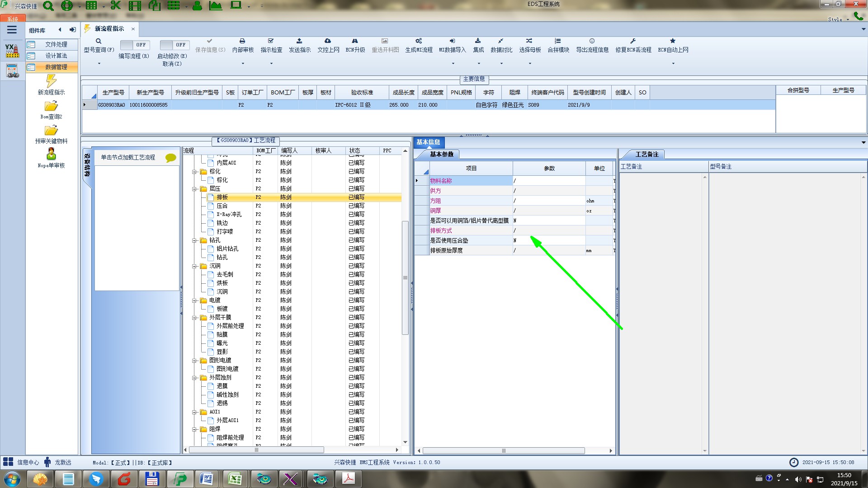Toggle the 自动修改 OFF switch
This screenshot has height=488, width=868.
[174, 45]
